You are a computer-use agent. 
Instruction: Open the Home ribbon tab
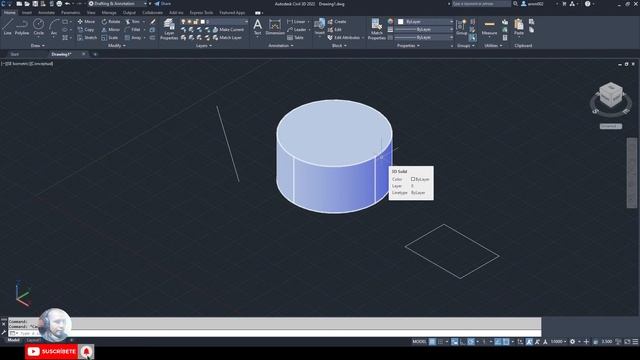pyautogui.click(x=9, y=13)
